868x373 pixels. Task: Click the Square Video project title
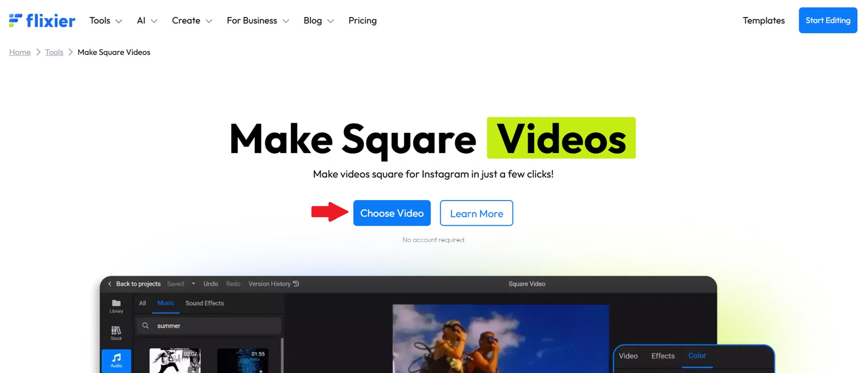[x=527, y=284]
